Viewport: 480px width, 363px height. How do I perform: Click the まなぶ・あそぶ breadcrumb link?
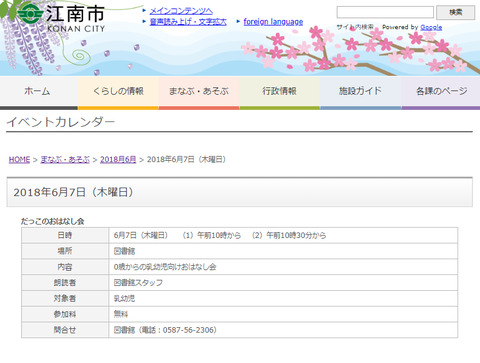tap(65, 159)
